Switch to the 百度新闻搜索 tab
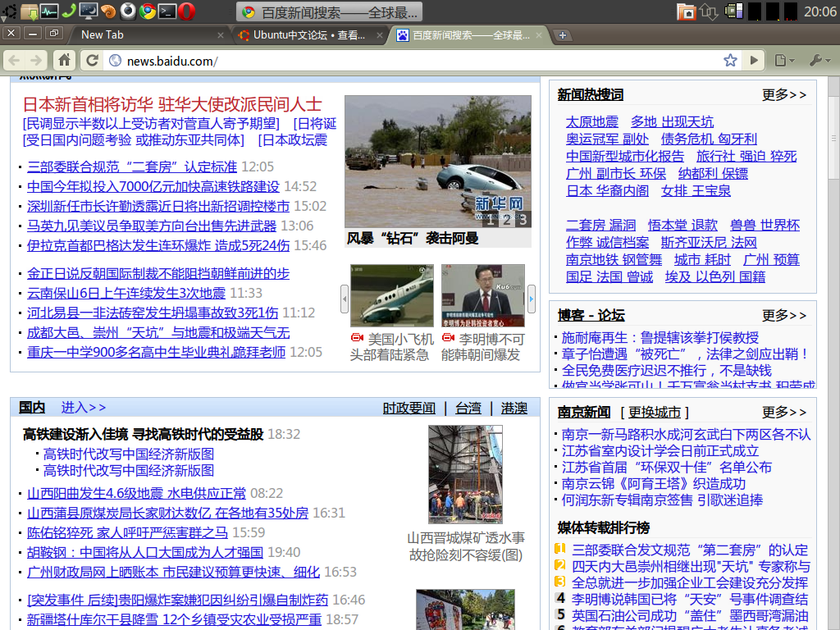The width and height of the screenshot is (840, 630). click(469, 35)
